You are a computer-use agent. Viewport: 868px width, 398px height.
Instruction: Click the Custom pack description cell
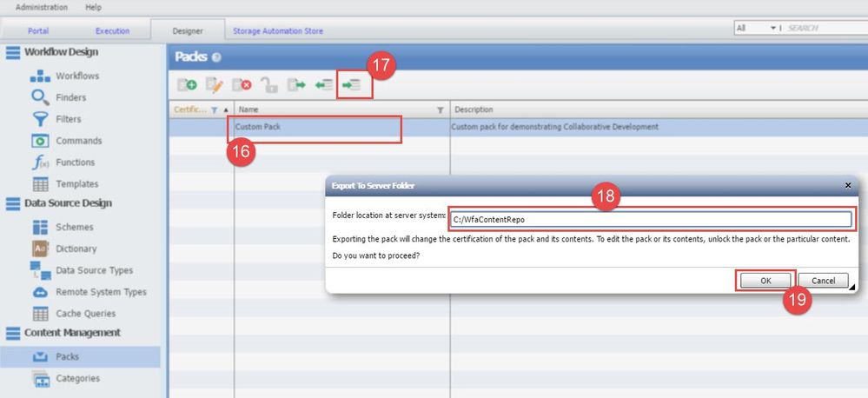(555, 127)
